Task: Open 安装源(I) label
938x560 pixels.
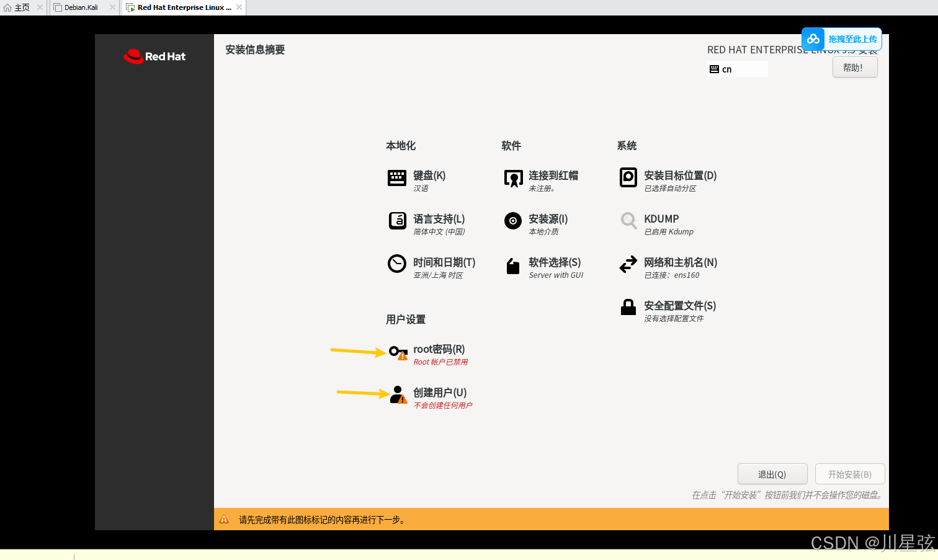Action: click(x=548, y=219)
